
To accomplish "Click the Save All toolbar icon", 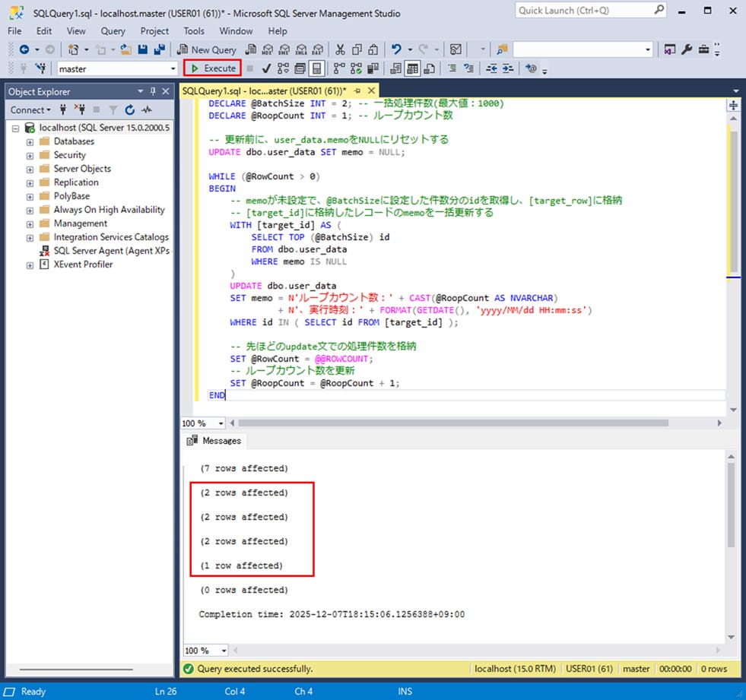I will point(160,49).
